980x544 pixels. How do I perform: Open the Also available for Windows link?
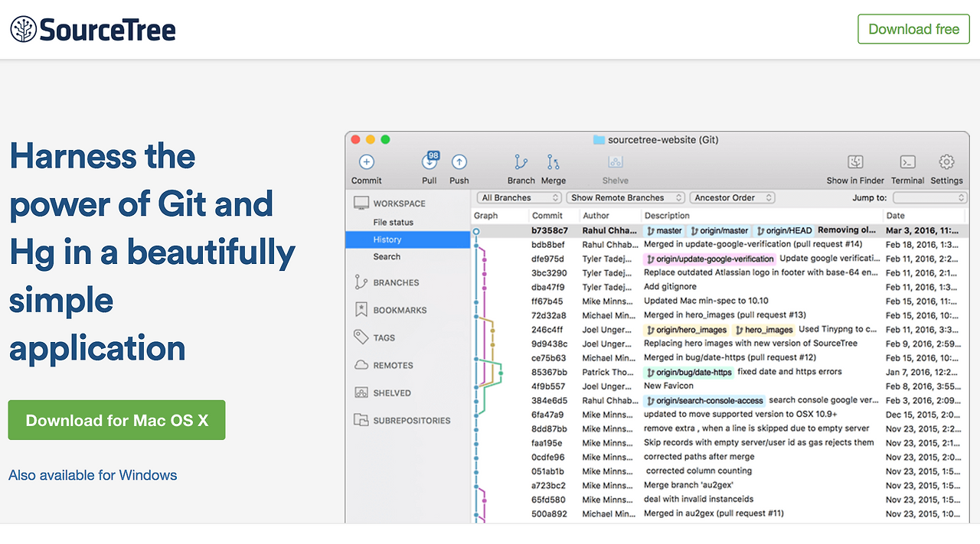pos(93,475)
